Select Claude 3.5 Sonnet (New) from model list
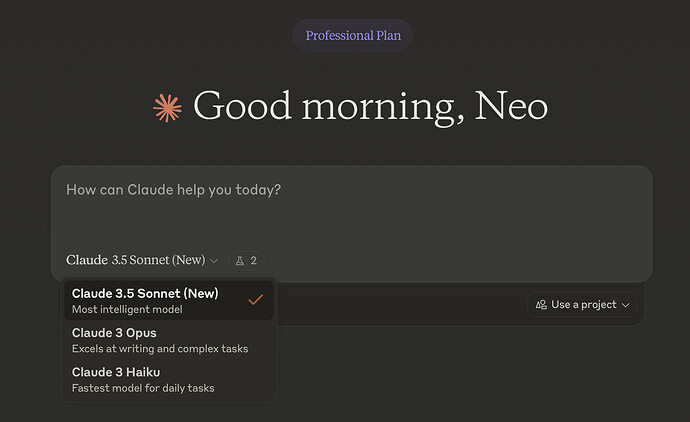 coord(169,301)
